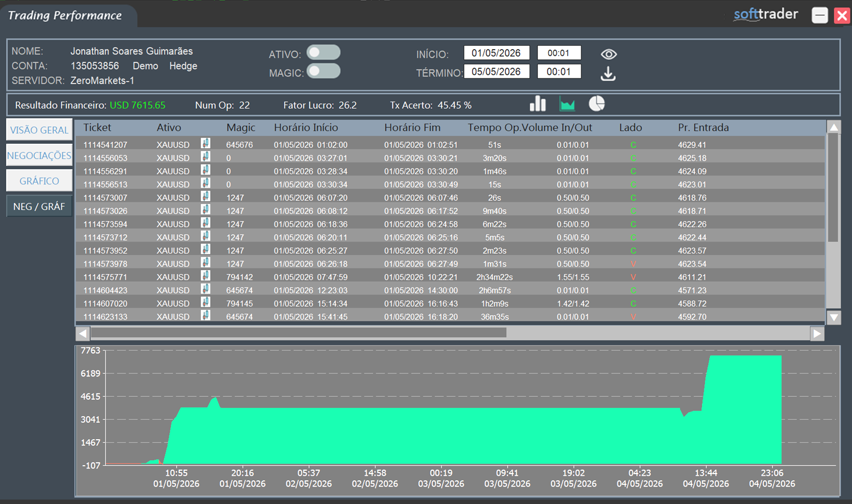Click duration value 2h34m22s
This screenshot has height=504, width=852.
pyautogui.click(x=495, y=277)
